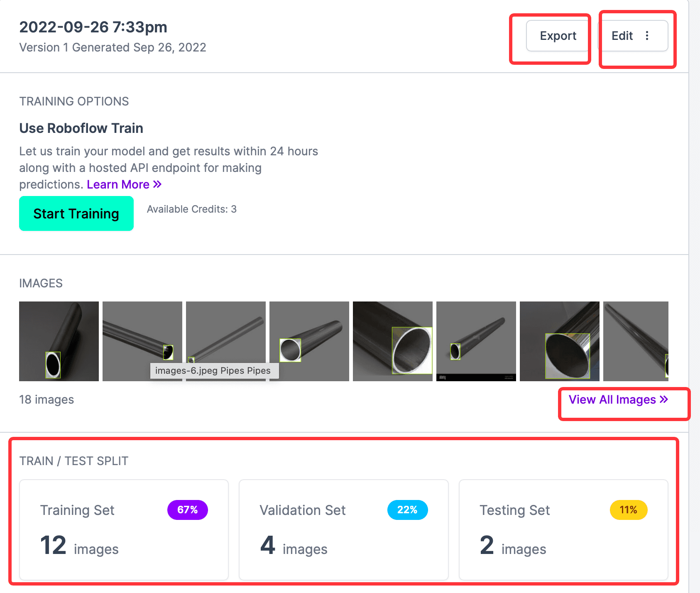The width and height of the screenshot is (700, 593).
Task: Click the Export button
Action: pyautogui.click(x=558, y=36)
